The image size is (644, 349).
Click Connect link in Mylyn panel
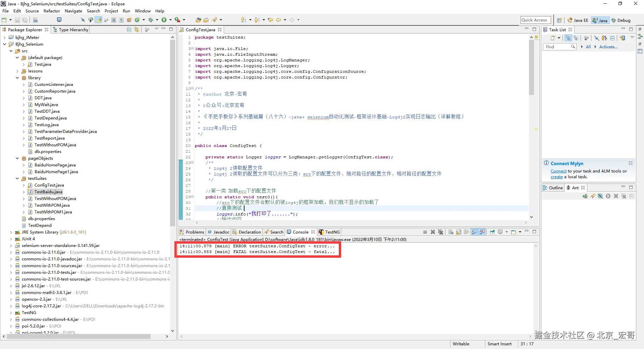click(558, 171)
